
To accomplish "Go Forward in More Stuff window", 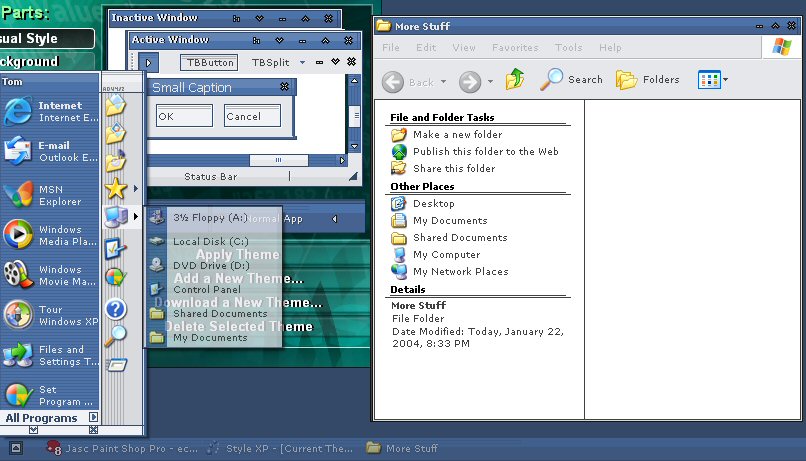I will point(469,82).
